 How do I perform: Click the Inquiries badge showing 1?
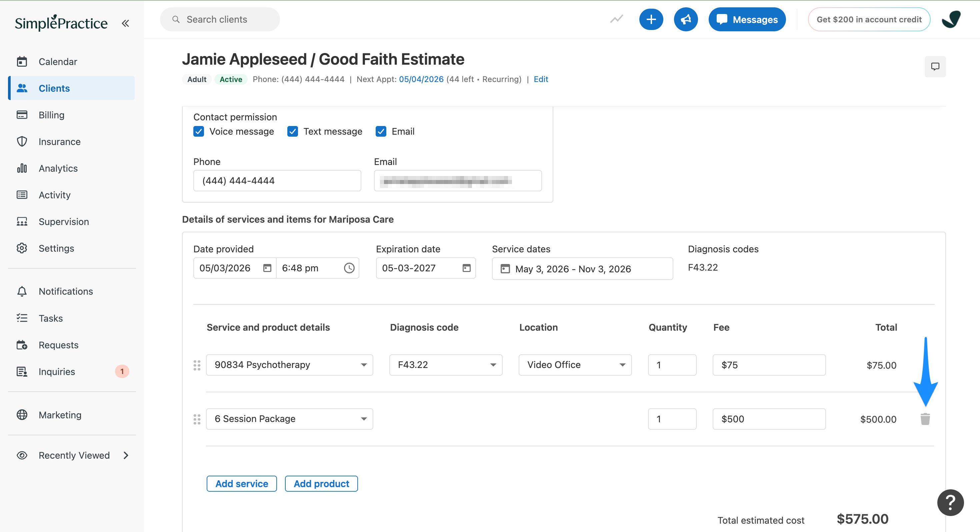(x=122, y=371)
